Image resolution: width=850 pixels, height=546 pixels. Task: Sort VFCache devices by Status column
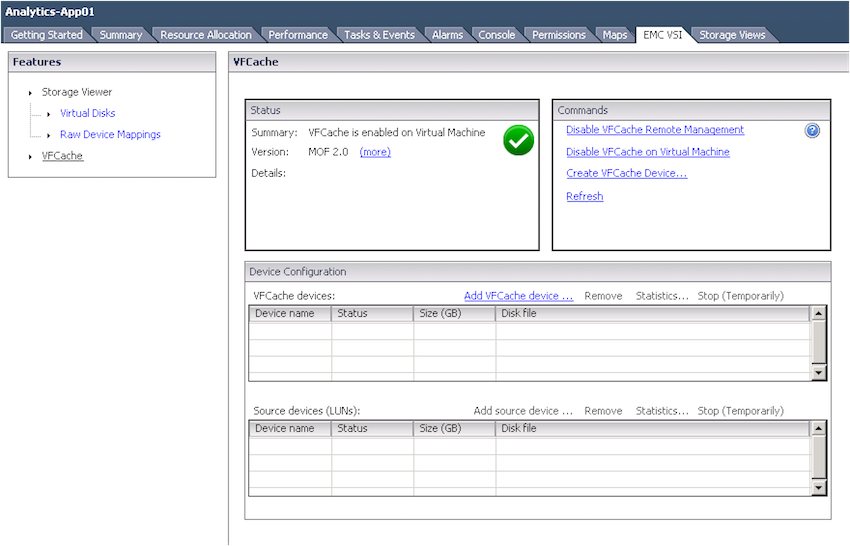372,313
